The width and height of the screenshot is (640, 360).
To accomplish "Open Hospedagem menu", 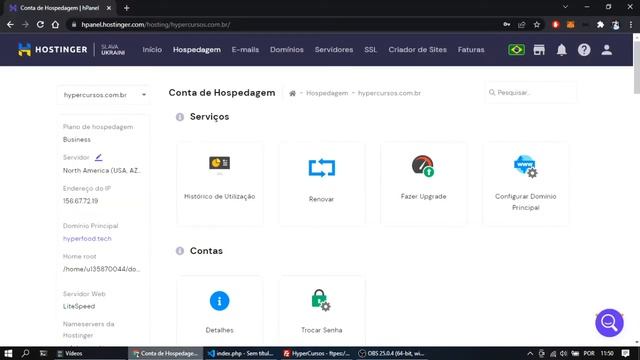I will (197, 49).
